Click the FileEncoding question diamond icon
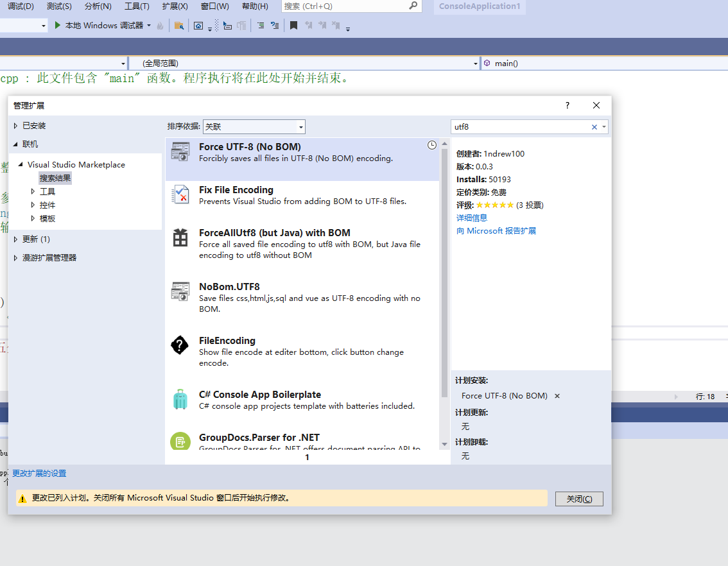The height and width of the screenshot is (566, 728). pos(180,345)
